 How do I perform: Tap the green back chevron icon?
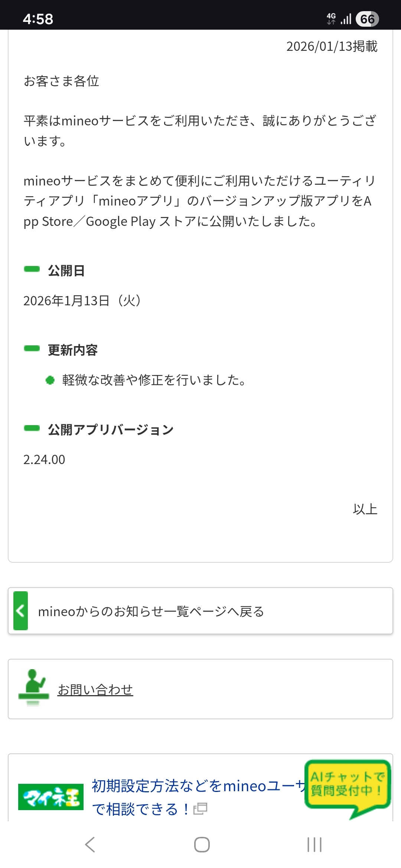[20, 611]
